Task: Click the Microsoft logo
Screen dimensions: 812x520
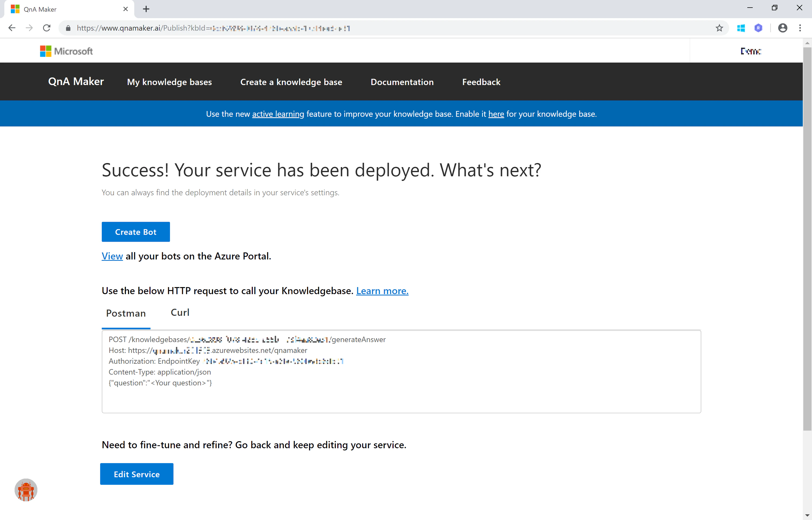Action: [66, 51]
